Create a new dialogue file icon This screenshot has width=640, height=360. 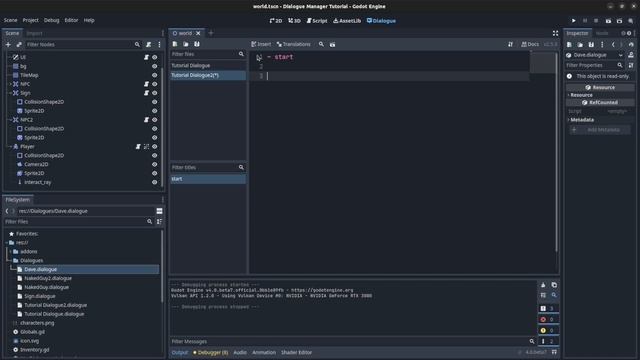click(x=175, y=44)
